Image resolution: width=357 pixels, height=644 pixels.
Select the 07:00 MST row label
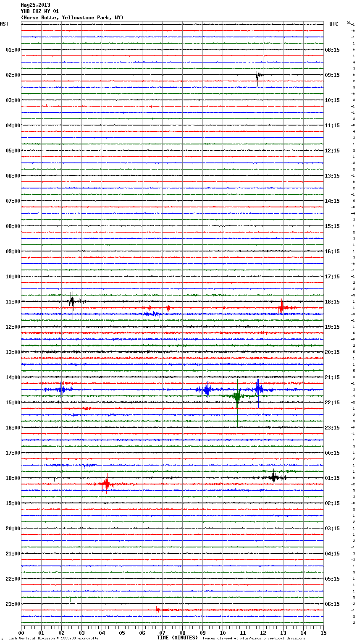tap(13, 201)
